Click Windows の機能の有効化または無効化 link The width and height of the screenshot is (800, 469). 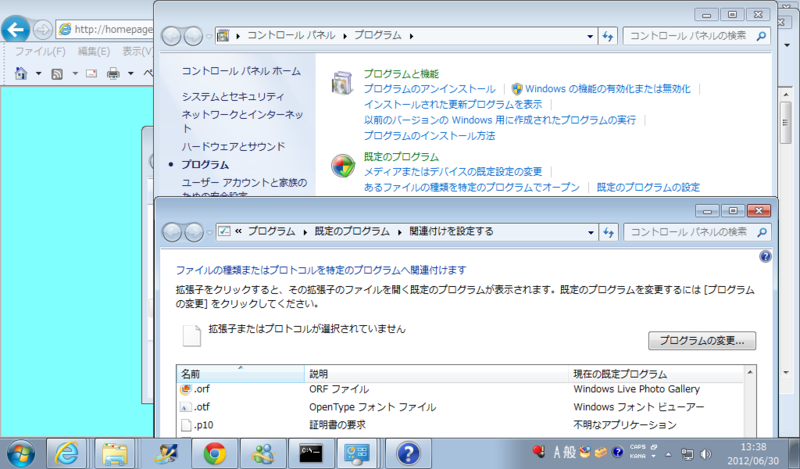[x=608, y=89]
